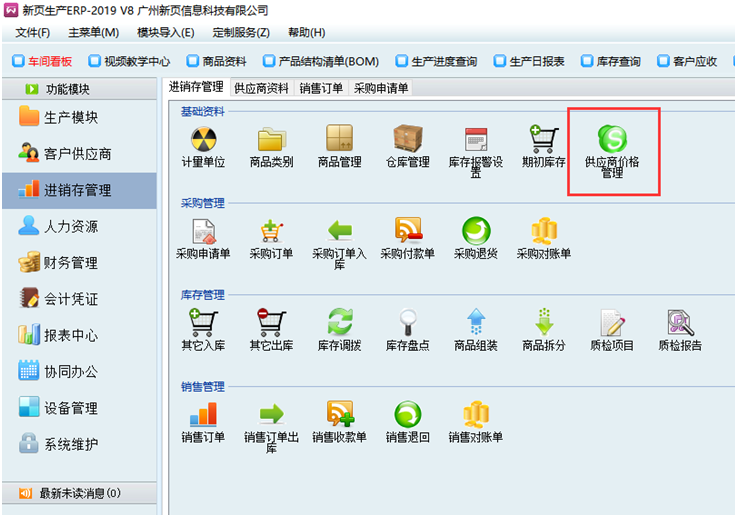Viewport: 735px width, 515px height.
Task: Open 仓库管理 warehouse management icon
Action: [407, 140]
